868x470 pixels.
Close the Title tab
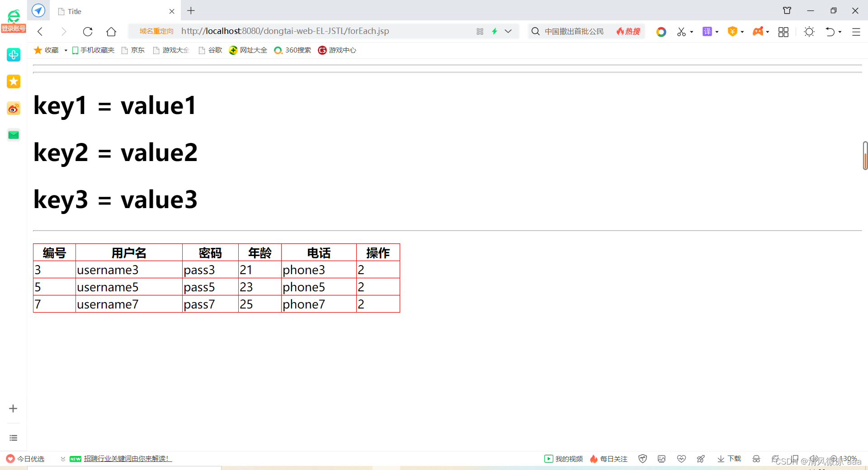(x=172, y=11)
